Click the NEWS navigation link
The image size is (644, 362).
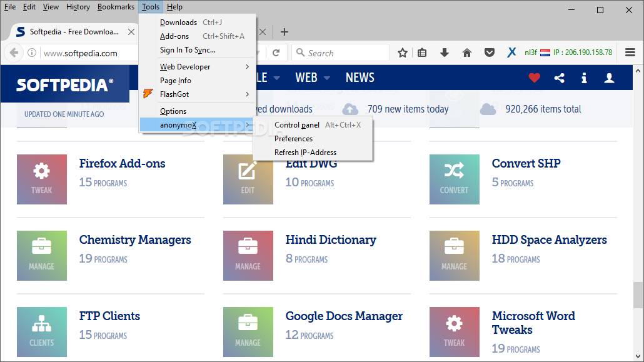pyautogui.click(x=360, y=78)
